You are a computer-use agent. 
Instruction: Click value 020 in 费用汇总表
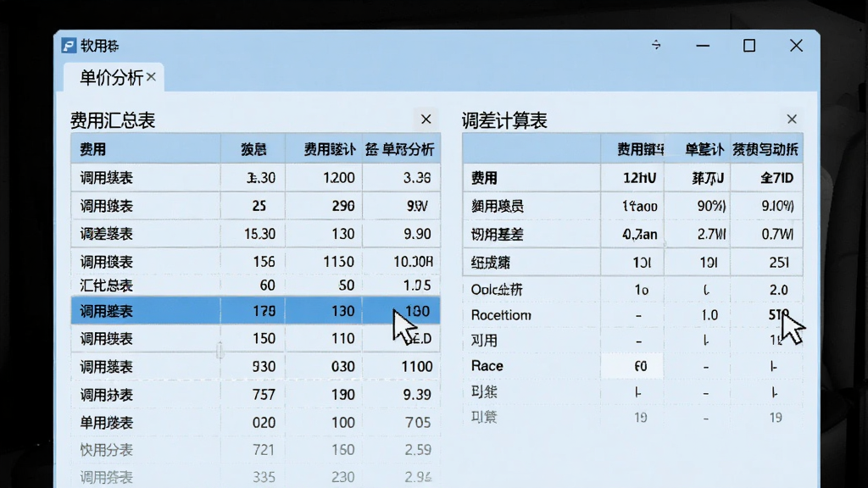(264, 422)
